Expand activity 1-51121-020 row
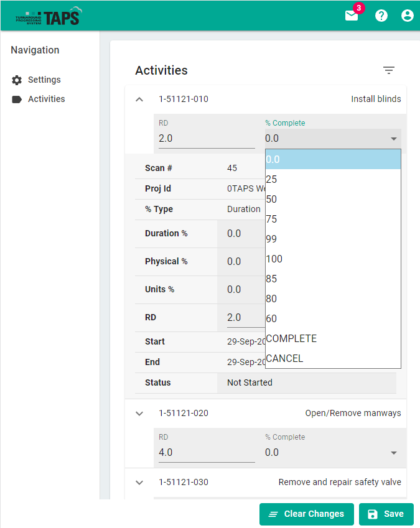The height and width of the screenshot is (528, 420). pos(139,414)
